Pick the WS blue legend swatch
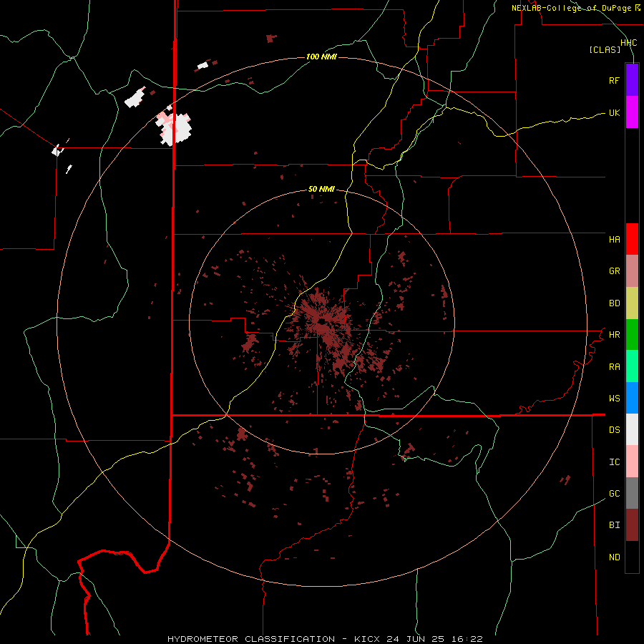This screenshot has width=644, height=644. (x=632, y=398)
